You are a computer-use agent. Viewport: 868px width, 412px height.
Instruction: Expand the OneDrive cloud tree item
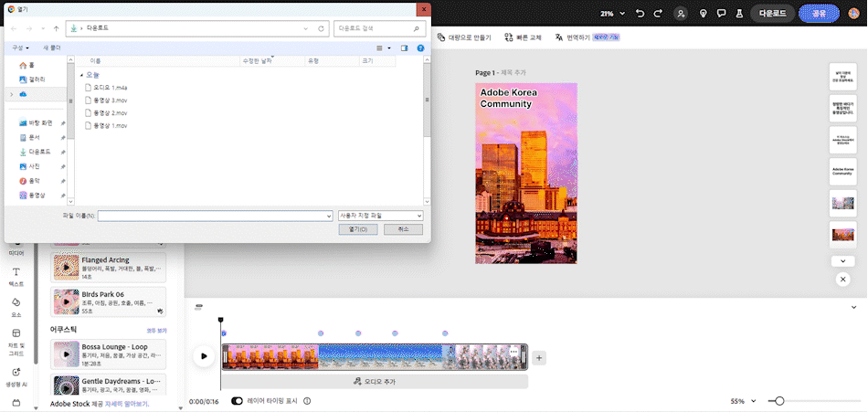tap(12, 95)
